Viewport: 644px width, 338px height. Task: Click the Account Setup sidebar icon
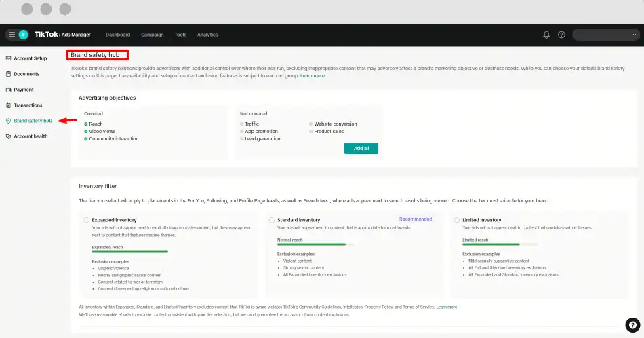pyautogui.click(x=8, y=58)
